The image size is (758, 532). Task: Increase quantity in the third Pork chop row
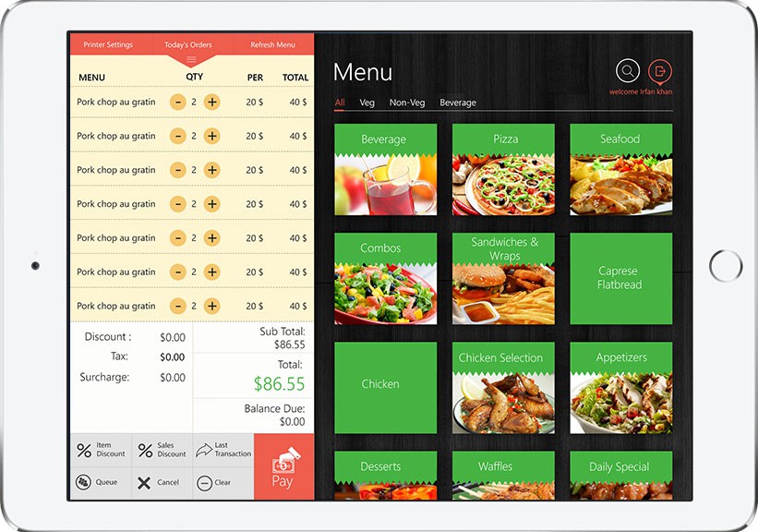(x=211, y=170)
